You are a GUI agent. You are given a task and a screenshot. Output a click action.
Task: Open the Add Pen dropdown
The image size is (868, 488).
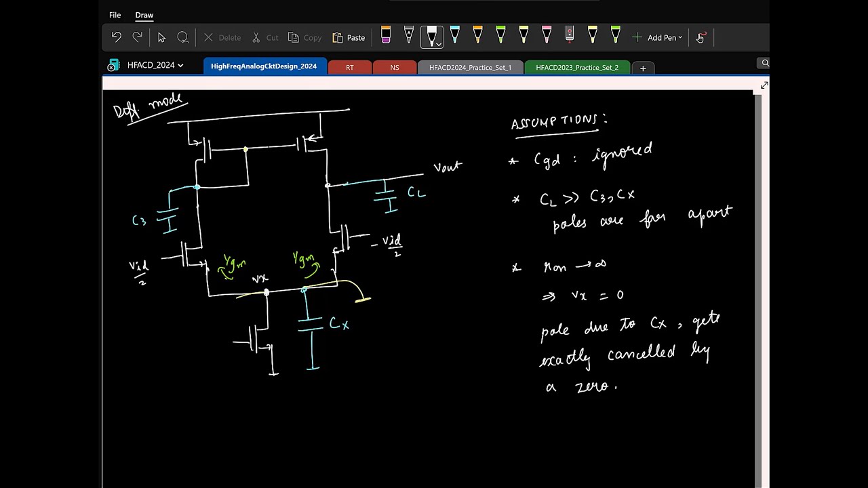[x=657, y=37]
